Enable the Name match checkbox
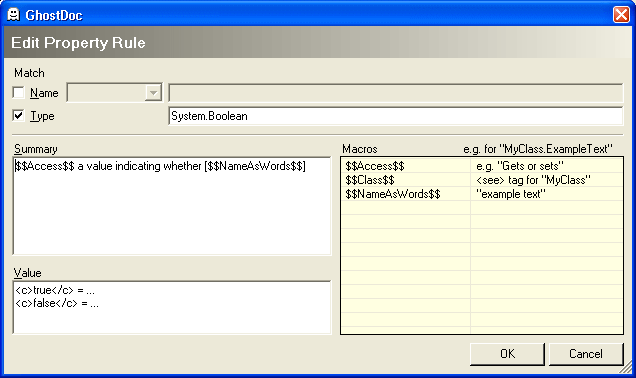636x378 pixels. pyautogui.click(x=18, y=93)
